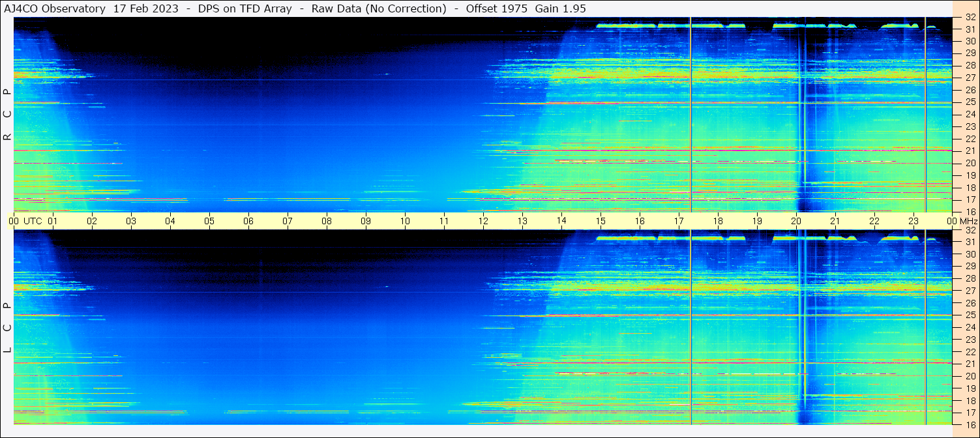Click the RCP label beside the upper spectrogram

[x=7, y=115]
